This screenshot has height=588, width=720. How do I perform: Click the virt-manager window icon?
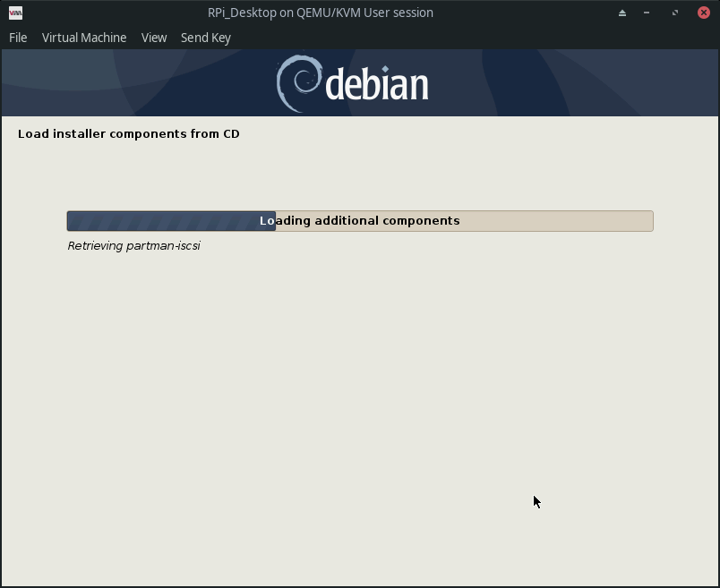pyautogui.click(x=15, y=13)
